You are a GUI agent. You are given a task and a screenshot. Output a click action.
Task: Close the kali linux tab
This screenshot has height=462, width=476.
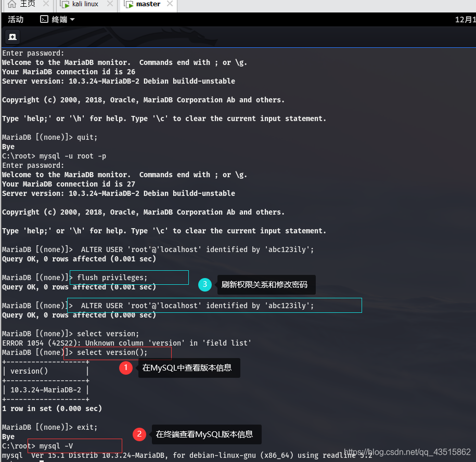[x=110, y=4]
